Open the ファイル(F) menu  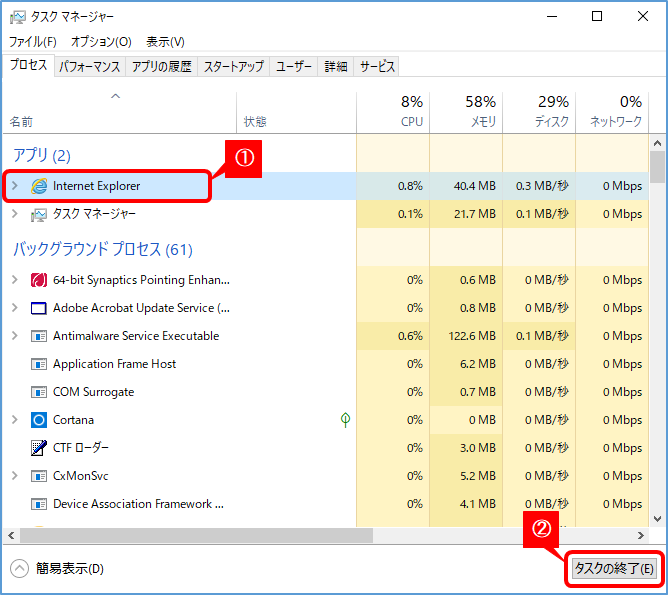33,42
